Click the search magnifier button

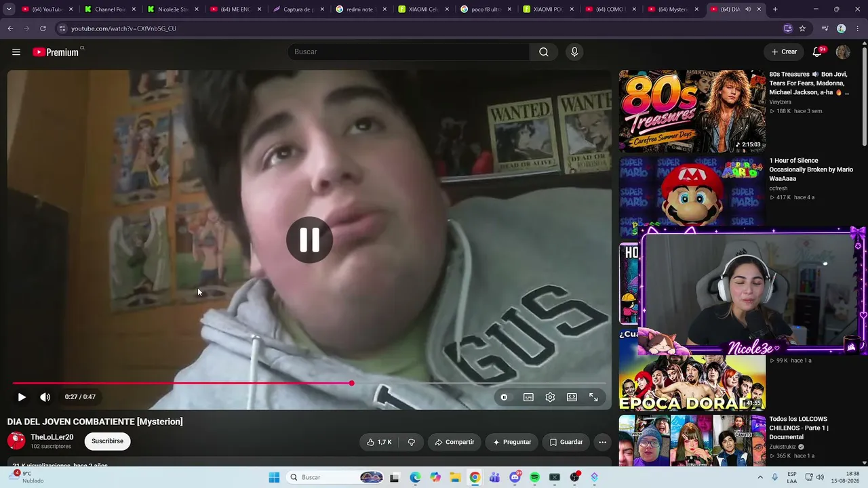click(544, 52)
